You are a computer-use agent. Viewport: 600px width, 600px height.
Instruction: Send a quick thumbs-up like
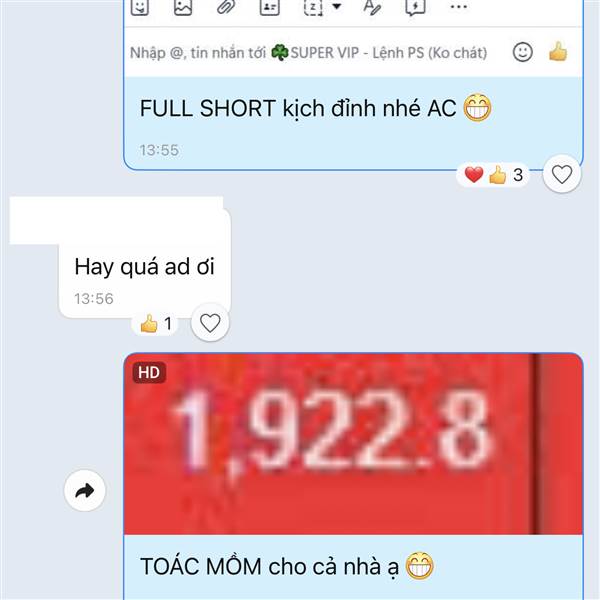point(558,51)
